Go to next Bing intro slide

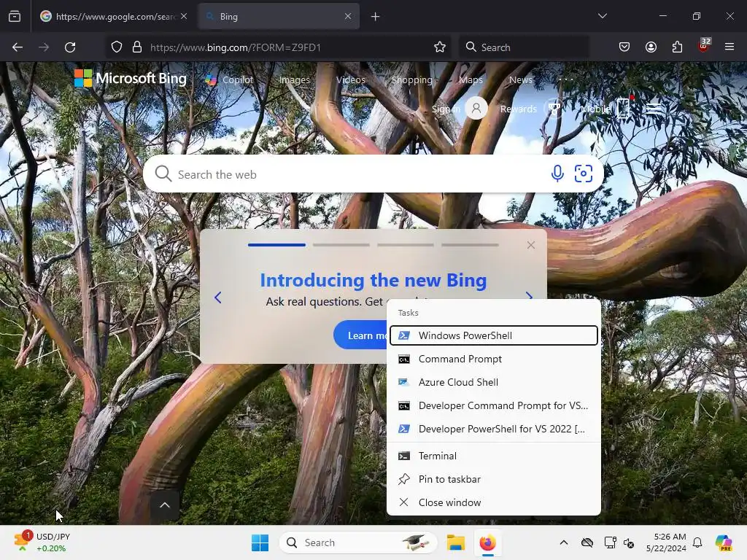[x=529, y=296]
